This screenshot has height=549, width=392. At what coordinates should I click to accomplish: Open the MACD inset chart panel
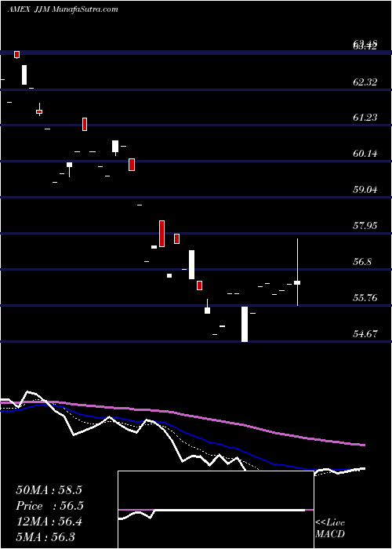pyautogui.click(x=216, y=510)
